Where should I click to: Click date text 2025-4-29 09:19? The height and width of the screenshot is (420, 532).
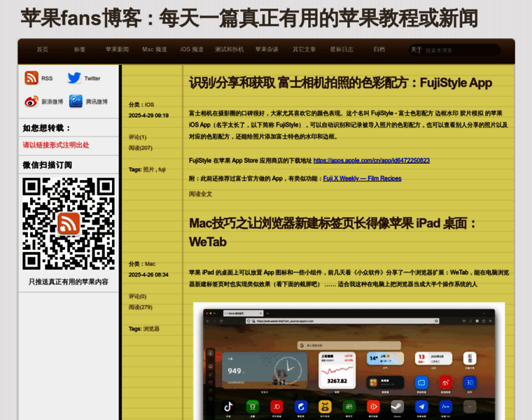148,115
